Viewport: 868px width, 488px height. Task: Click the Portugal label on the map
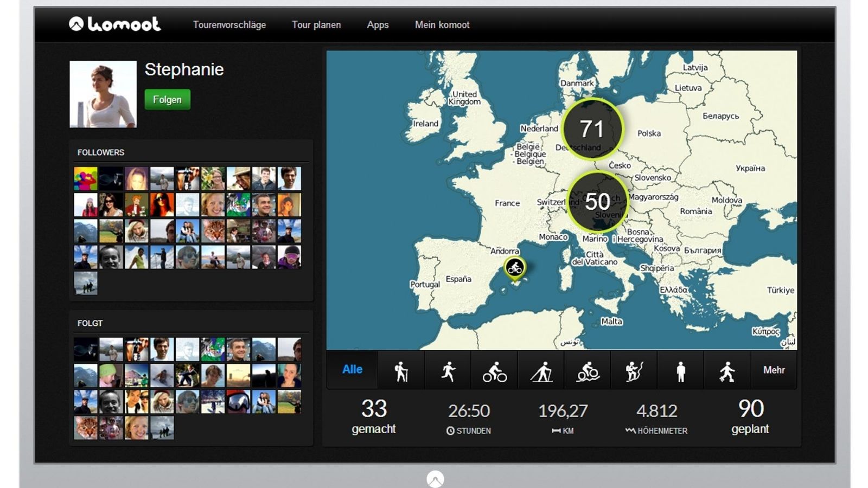pyautogui.click(x=425, y=285)
